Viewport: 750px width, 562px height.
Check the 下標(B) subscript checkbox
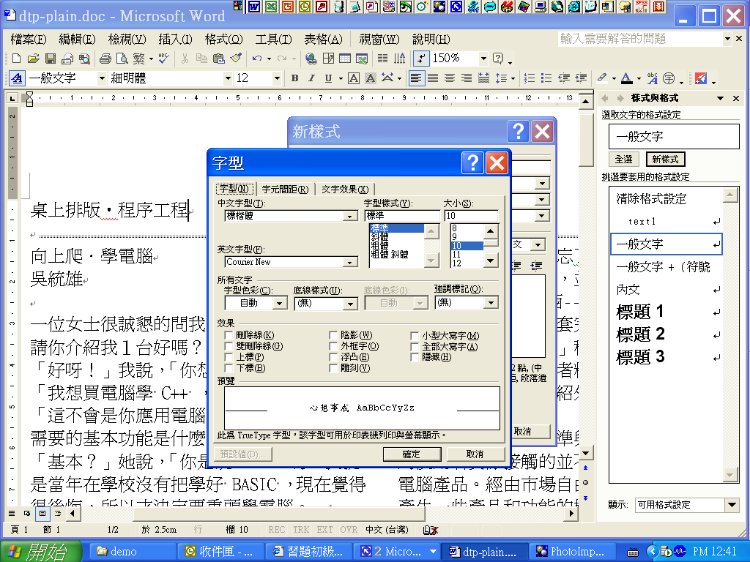[x=229, y=368]
